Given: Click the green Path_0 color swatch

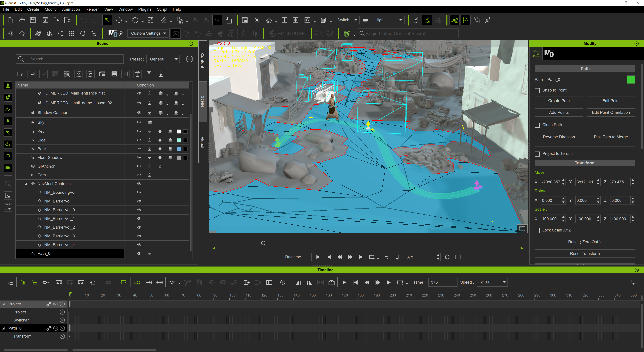Looking at the screenshot, I should click(x=631, y=80).
